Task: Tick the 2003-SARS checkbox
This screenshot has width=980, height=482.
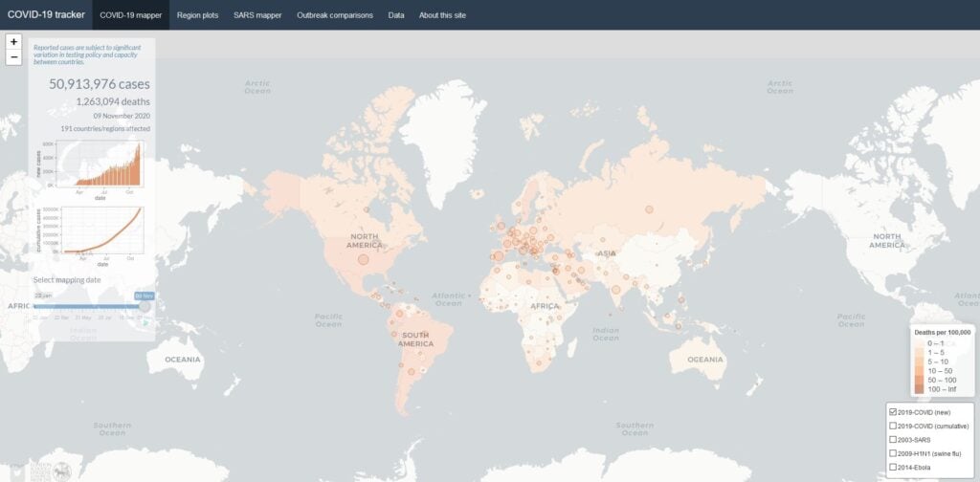Action: (893, 439)
